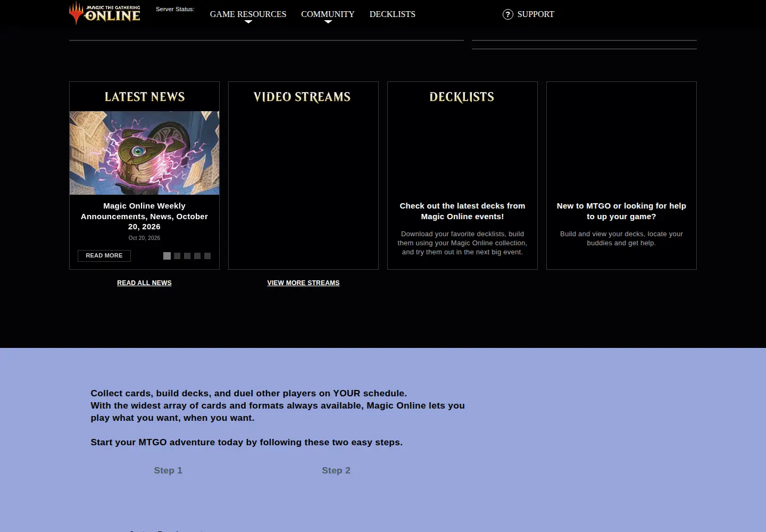Click 'Build and view your decks' description
This screenshot has width=766, height=532.
[x=621, y=238]
